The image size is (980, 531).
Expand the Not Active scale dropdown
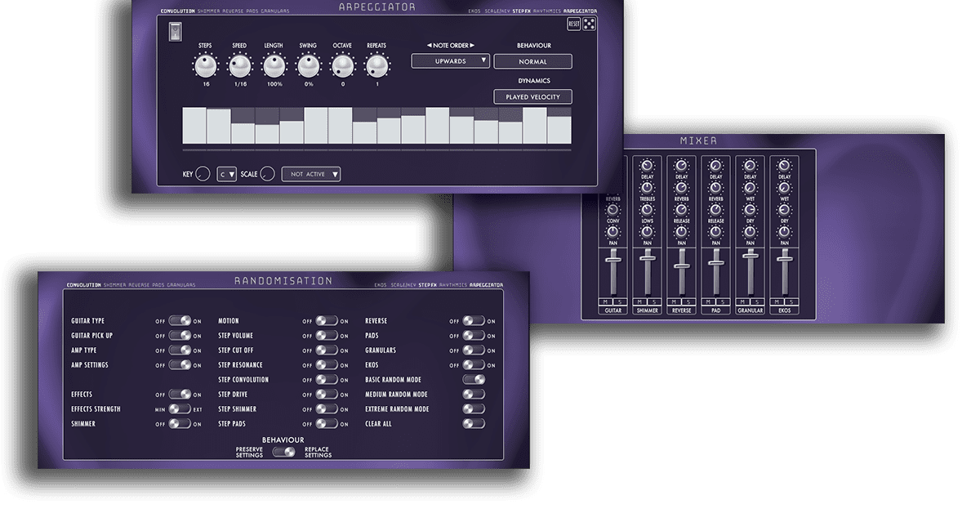(x=311, y=174)
